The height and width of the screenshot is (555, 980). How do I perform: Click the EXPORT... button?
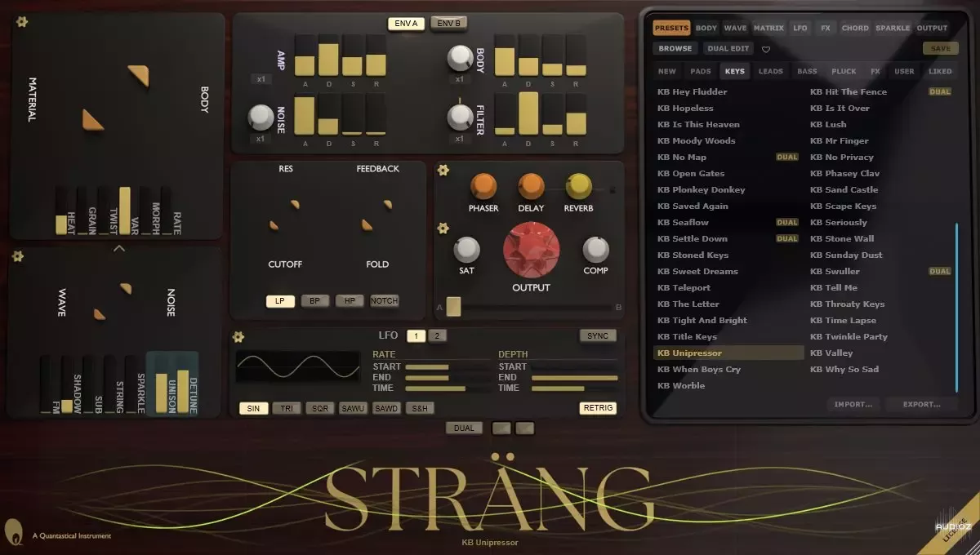(921, 404)
